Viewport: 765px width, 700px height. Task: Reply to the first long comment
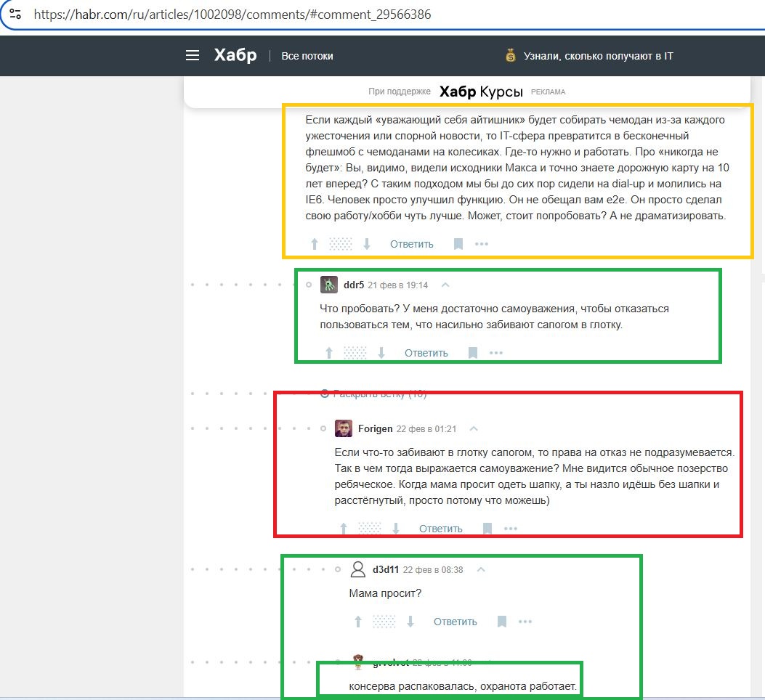tap(411, 245)
